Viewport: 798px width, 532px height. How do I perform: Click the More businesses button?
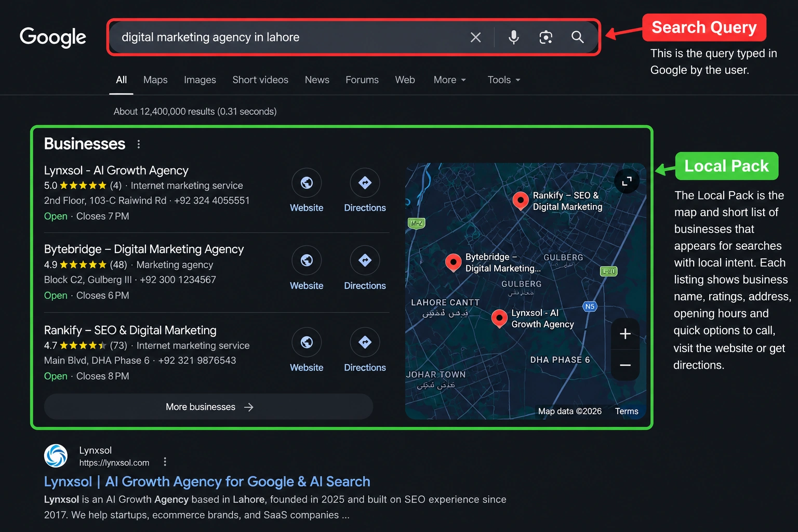(x=209, y=407)
